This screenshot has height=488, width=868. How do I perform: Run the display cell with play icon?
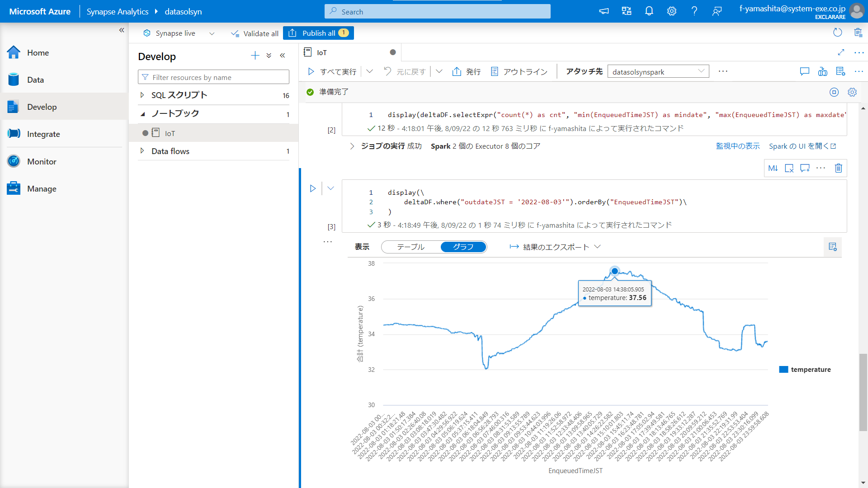pos(312,188)
